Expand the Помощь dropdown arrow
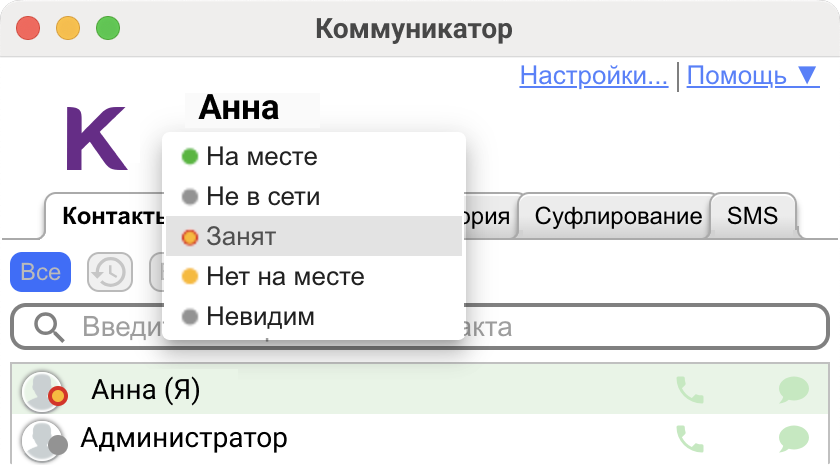This screenshot has width=840, height=466. pos(807,75)
